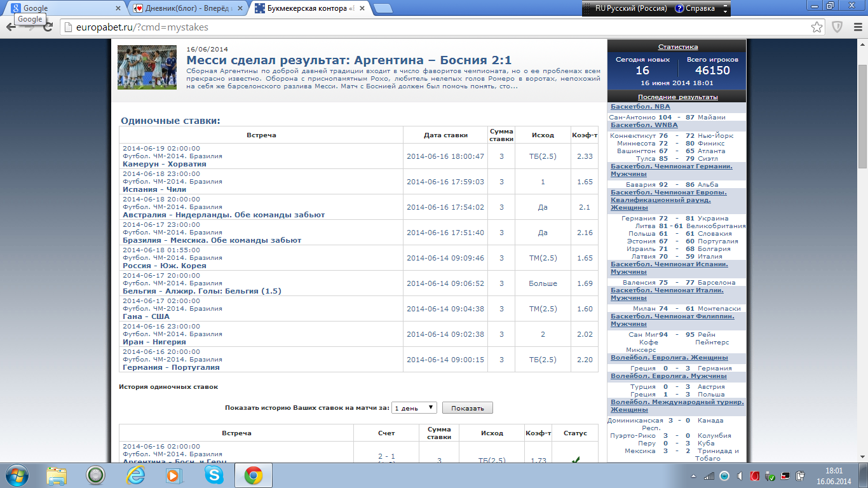
Task: Click the volume speaker tray icon
Action: (739, 476)
